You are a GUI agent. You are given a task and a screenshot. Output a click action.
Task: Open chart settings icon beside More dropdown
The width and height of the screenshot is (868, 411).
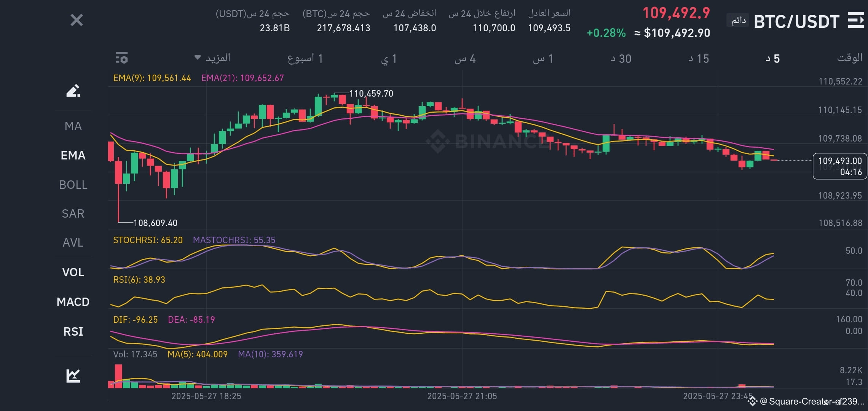pyautogui.click(x=122, y=58)
